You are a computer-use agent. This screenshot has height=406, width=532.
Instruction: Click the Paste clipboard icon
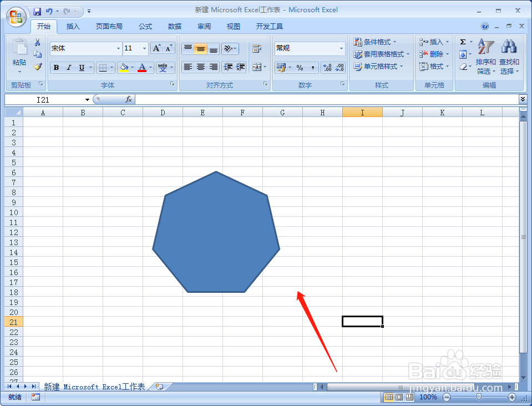point(19,47)
